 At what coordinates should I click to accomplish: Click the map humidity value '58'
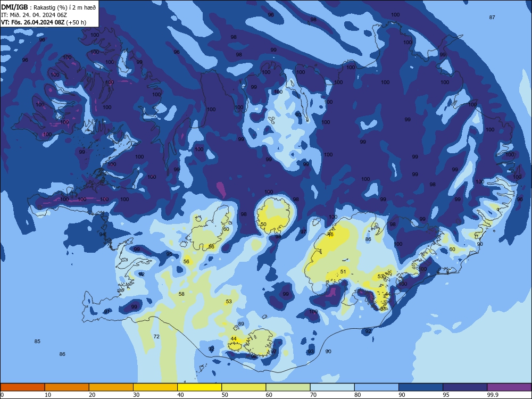181,294
